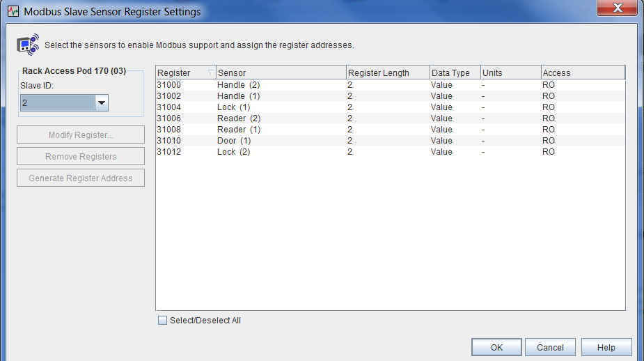Click the Register column sort arrow
This screenshot has width=644, height=361.
point(210,72)
